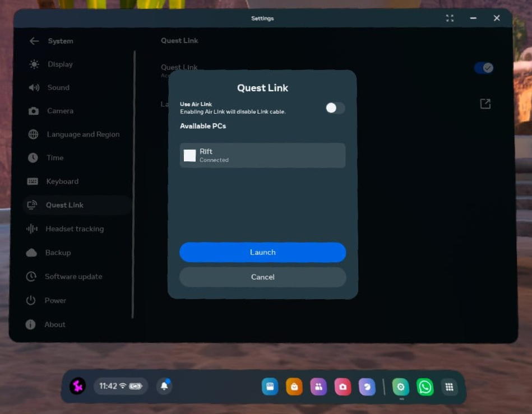Toggle the Quest Link switch off

tap(483, 68)
